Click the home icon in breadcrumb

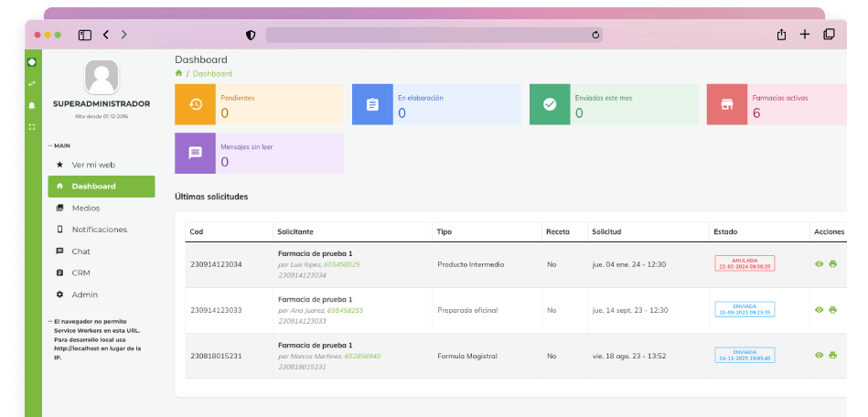[178, 73]
